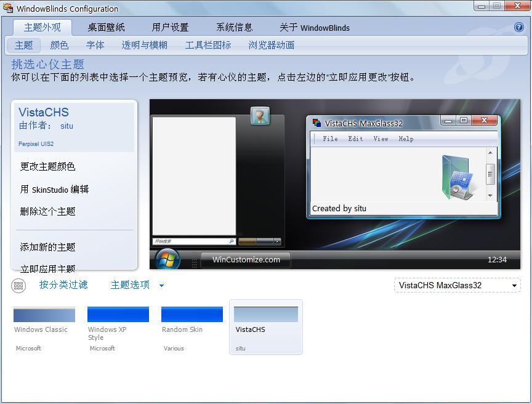Screen dimensions: 532x404
Task: Open the 透明与模糊 sub-tab
Action: coord(144,45)
